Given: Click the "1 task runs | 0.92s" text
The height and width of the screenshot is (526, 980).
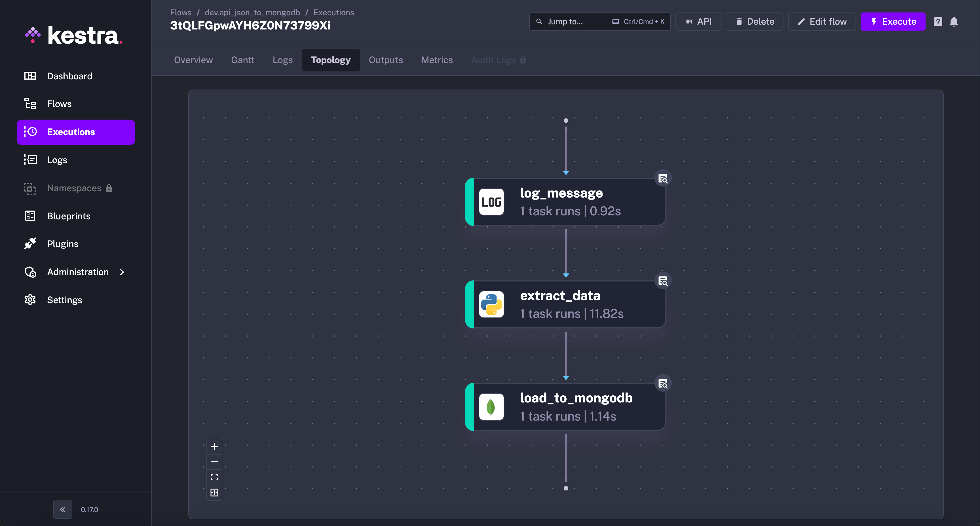Looking at the screenshot, I should (570, 211).
